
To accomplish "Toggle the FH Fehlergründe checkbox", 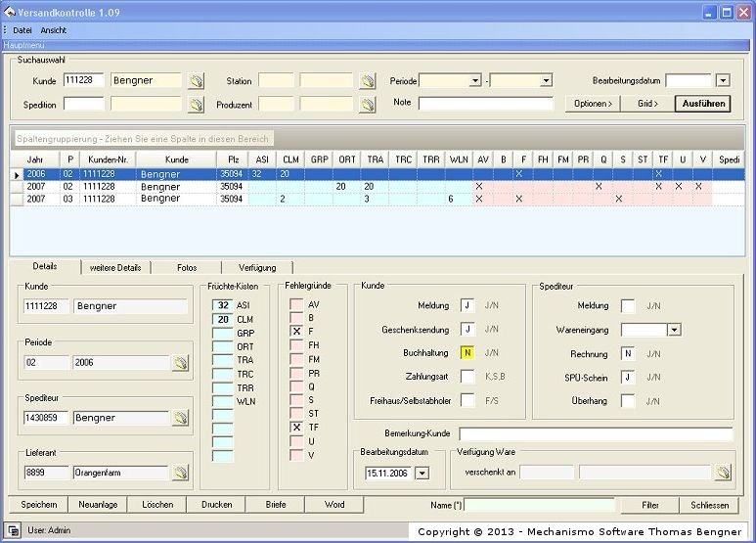I will click(296, 345).
